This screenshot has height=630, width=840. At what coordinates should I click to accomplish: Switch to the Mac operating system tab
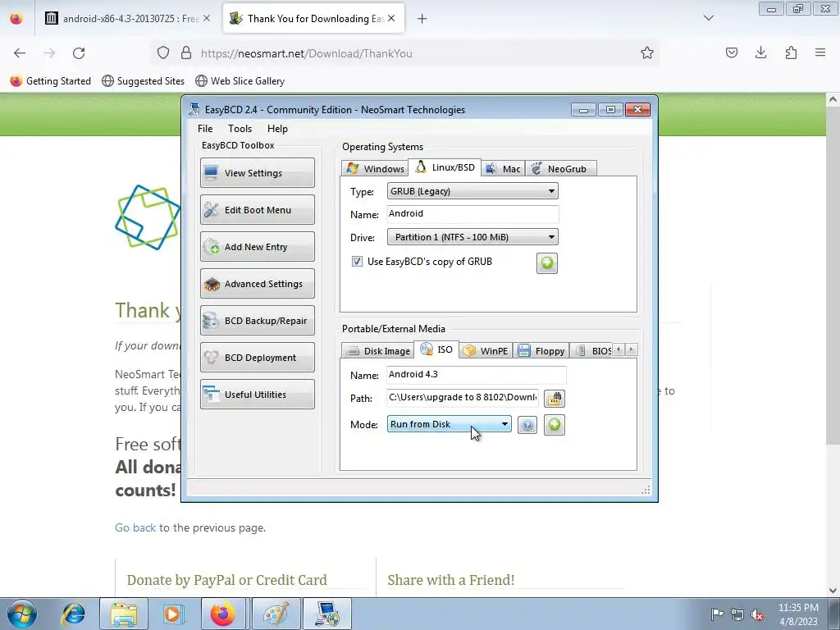point(503,168)
